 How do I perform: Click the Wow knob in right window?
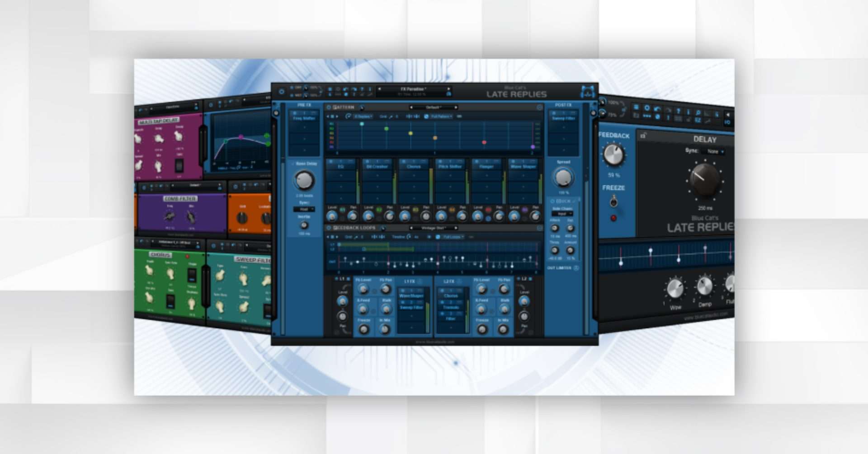point(675,288)
